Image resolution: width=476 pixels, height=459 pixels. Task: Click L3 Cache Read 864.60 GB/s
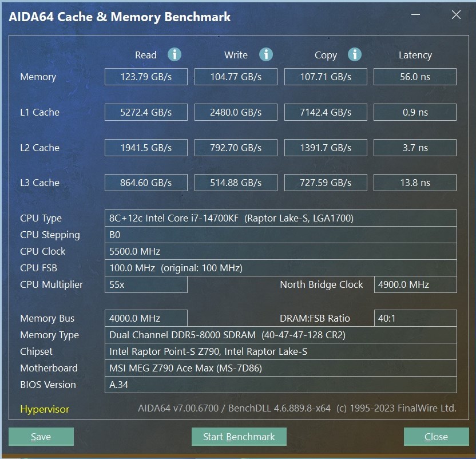point(146,183)
